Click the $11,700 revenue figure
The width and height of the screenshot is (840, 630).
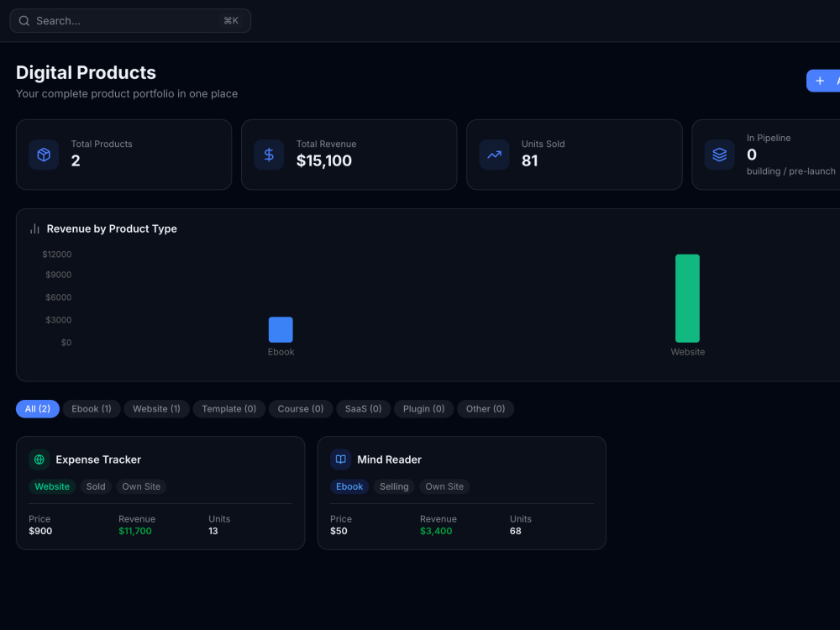pos(135,531)
